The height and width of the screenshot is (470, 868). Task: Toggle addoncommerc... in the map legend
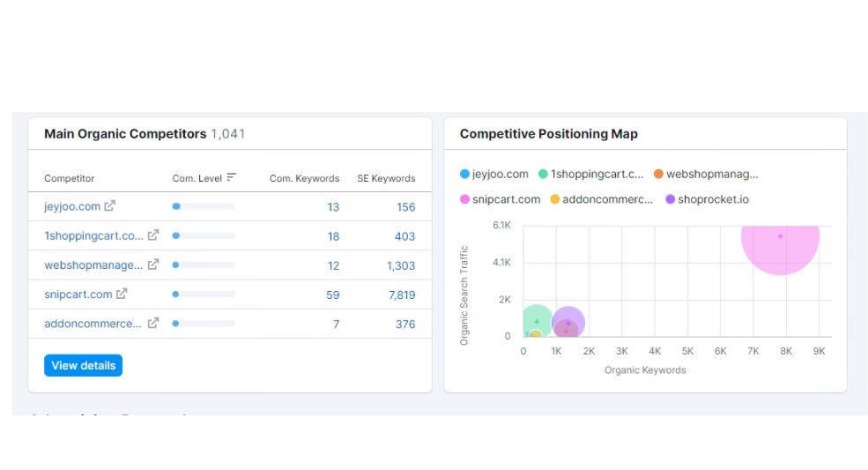point(601,199)
